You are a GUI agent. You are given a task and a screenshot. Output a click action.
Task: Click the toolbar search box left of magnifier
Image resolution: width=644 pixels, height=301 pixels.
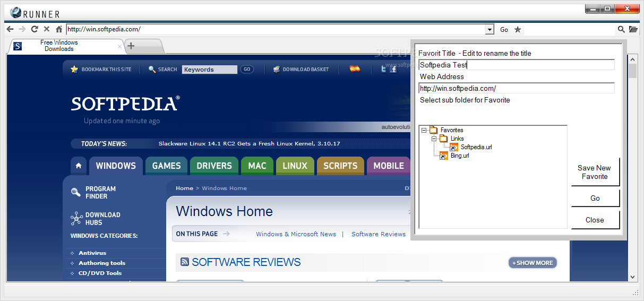coord(570,30)
